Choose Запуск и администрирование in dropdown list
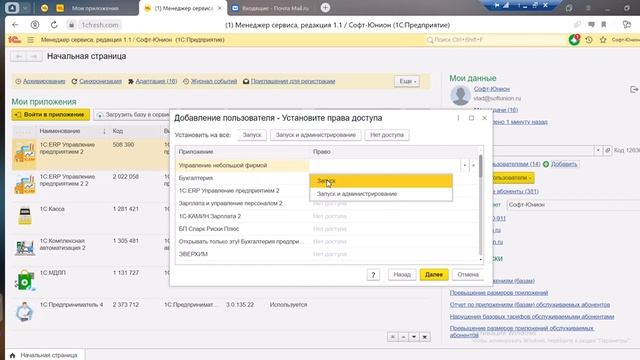The image size is (640, 360). coord(381,194)
